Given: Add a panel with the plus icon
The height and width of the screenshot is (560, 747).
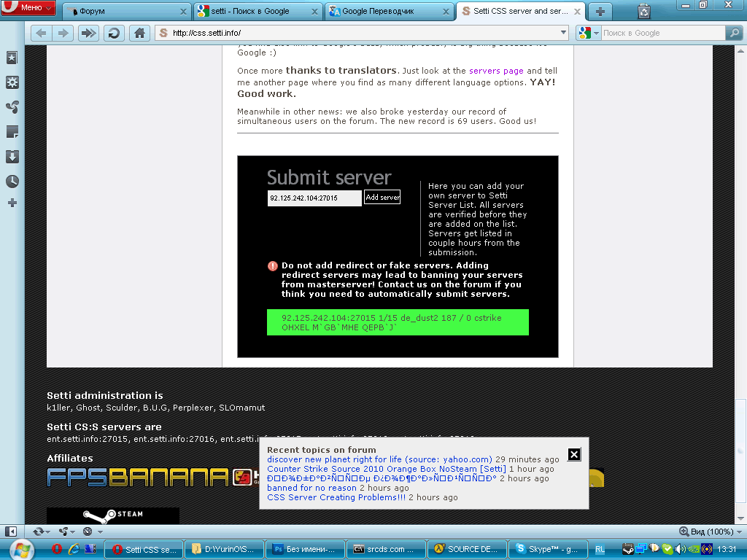Looking at the screenshot, I should (x=12, y=203).
